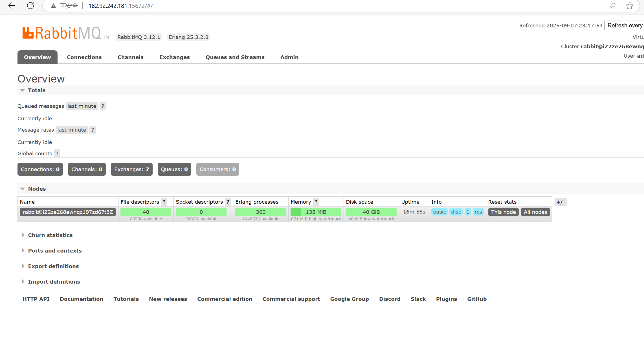
Task: Open help for Socket descriptors column
Action: pyautogui.click(x=228, y=202)
